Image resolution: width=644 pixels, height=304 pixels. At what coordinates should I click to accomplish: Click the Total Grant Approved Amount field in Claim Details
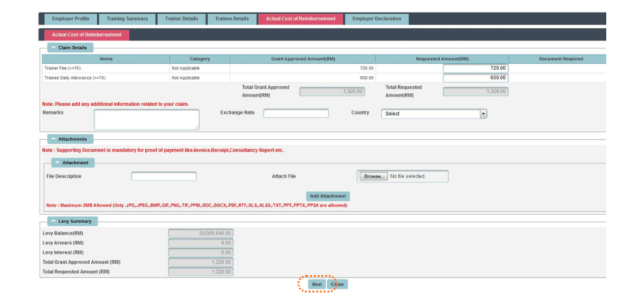(x=332, y=92)
